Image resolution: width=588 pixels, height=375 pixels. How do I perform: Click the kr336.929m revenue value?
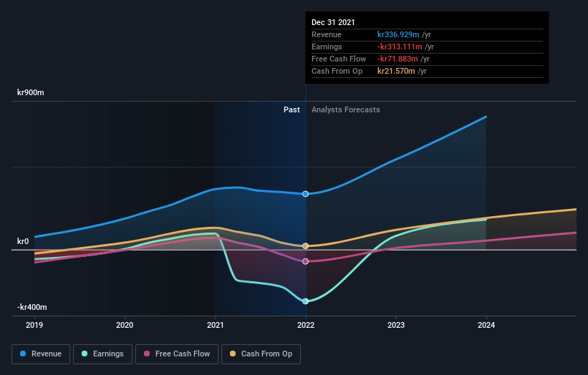coord(398,34)
